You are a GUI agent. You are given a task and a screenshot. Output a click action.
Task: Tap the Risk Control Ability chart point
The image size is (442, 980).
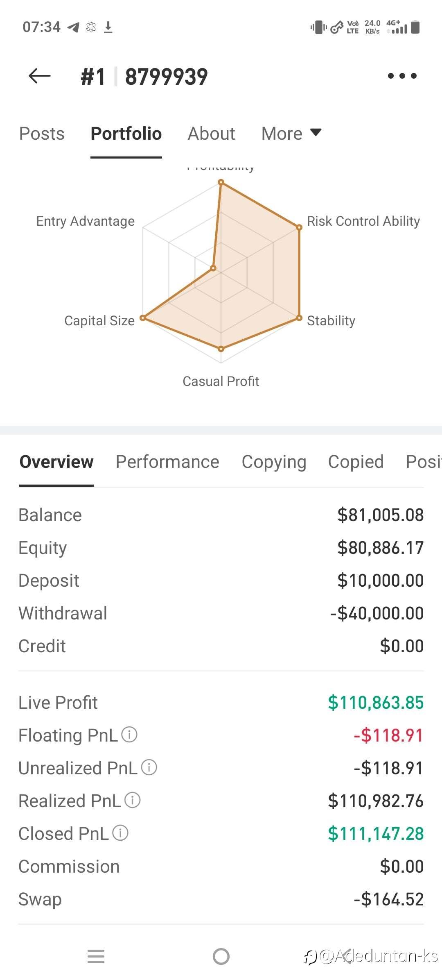299,227
